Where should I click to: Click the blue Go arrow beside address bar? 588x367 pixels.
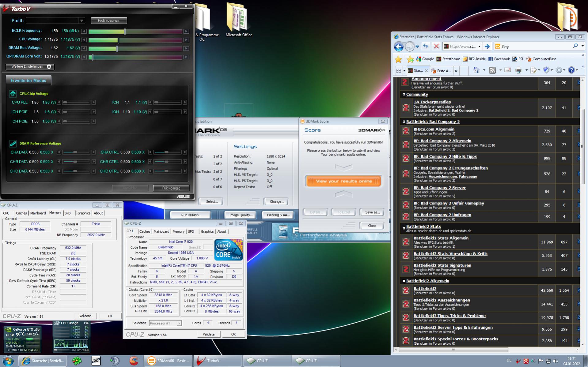(x=487, y=47)
